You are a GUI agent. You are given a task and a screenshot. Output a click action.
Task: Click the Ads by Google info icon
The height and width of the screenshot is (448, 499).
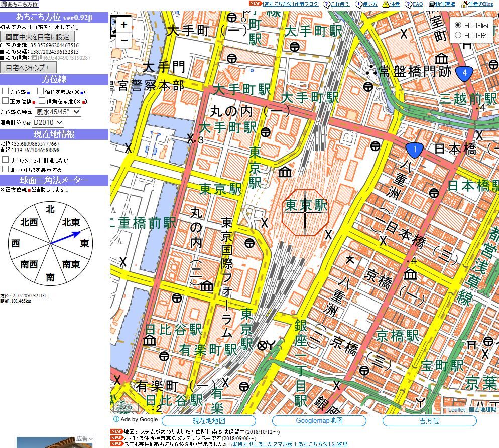(116, 419)
